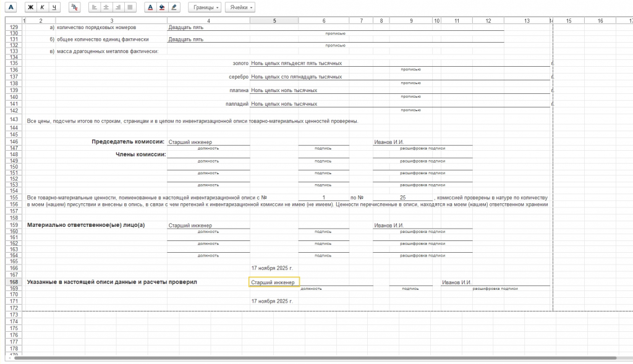Click 'количество порядковых номеров' text
This screenshot has height=364, width=633.
96,27
